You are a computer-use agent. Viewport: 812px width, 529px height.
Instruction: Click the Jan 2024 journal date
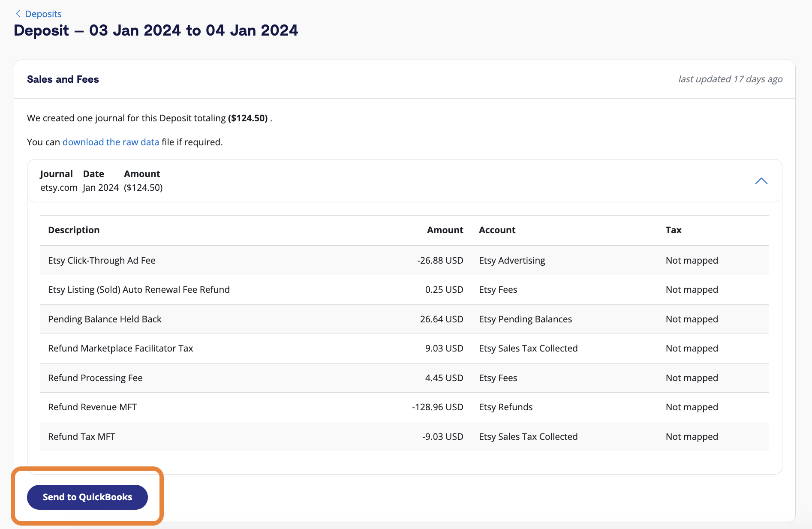(101, 187)
